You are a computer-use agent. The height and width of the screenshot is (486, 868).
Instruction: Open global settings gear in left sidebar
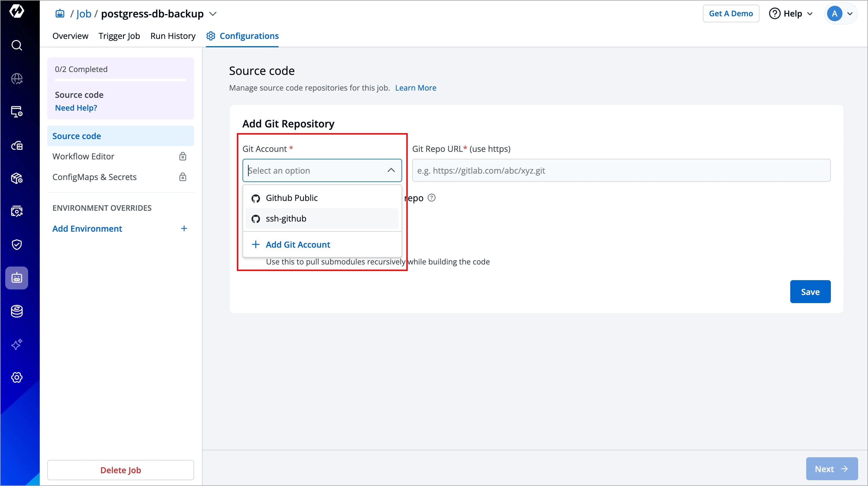(x=17, y=377)
